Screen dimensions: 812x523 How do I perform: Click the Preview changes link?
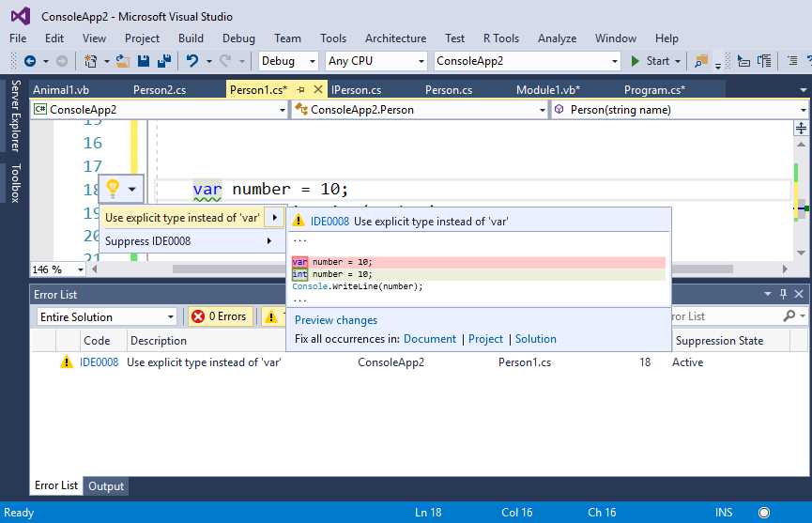coord(335,320)
